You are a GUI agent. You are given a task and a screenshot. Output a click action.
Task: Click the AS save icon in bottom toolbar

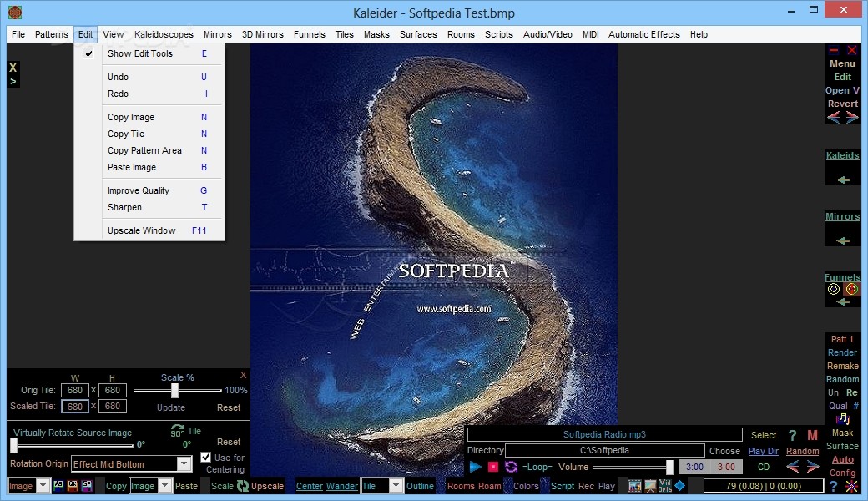click(x=58, y=485)
